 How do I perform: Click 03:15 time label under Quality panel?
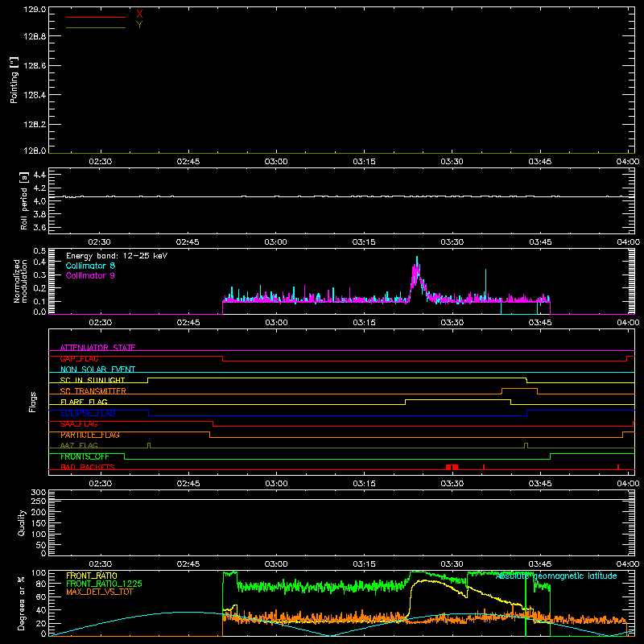pos(364,564)
